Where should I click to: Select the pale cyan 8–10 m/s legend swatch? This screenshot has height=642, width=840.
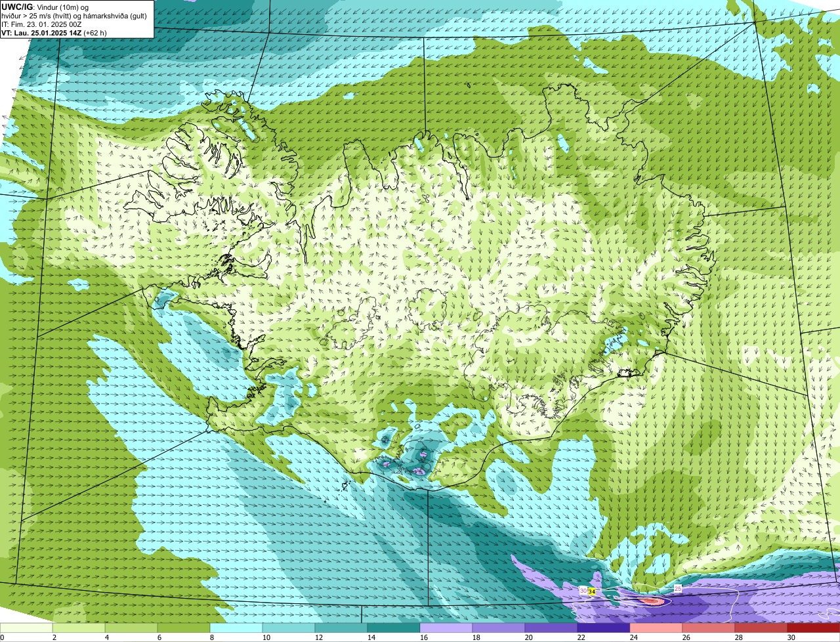pyautogui.click(x=236, y=628)
